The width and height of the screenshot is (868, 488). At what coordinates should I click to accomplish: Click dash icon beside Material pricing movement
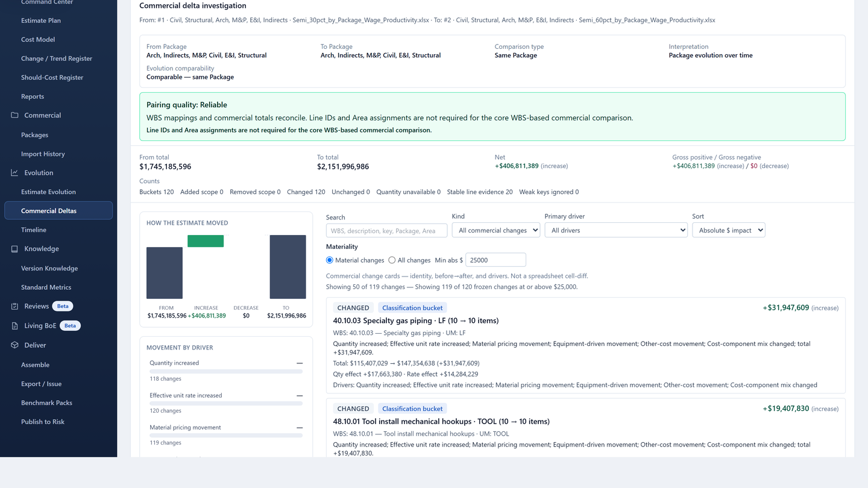pyautogui.click(x=300, y=428)
